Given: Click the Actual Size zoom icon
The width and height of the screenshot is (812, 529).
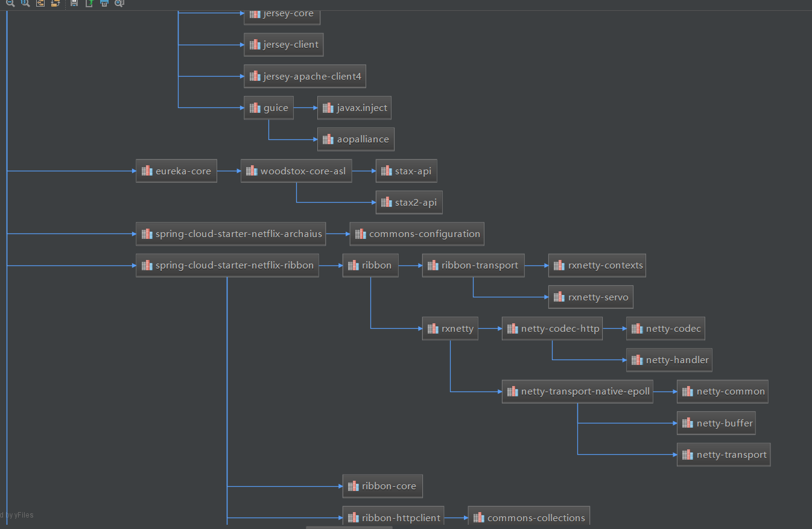Looking at the screenshot, I should [x=25, y=4].
